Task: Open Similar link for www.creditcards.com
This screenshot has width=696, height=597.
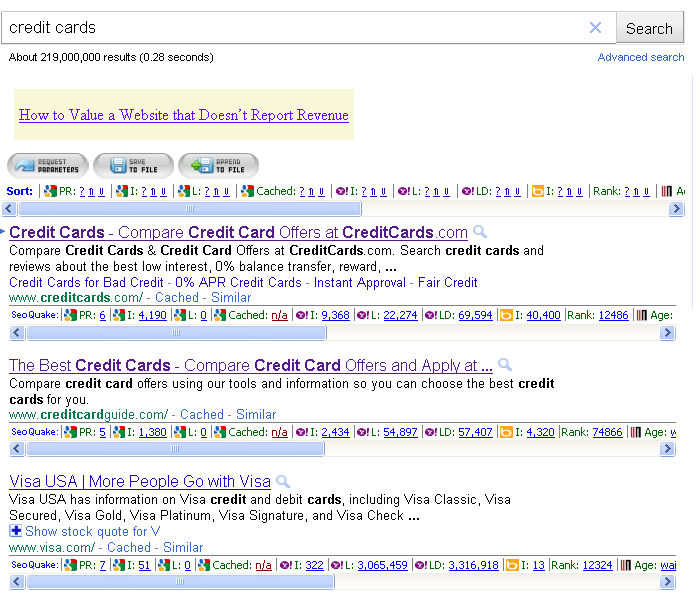Action: (x=231, y=297)
